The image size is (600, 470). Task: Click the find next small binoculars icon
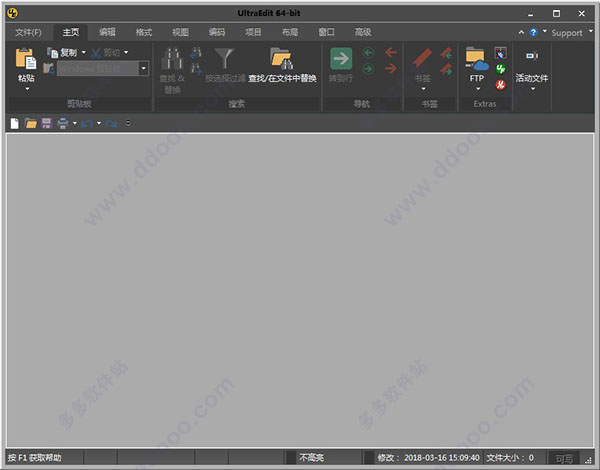coord(196,69)
